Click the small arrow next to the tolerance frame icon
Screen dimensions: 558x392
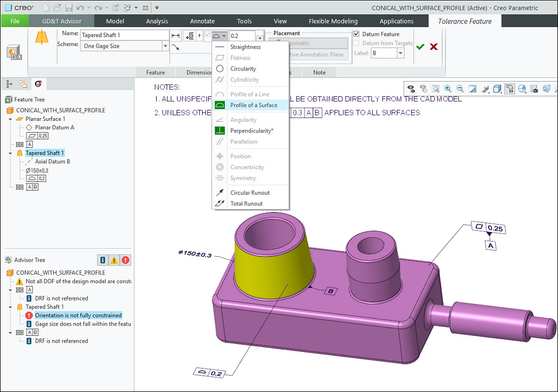(x=199, y=36)
